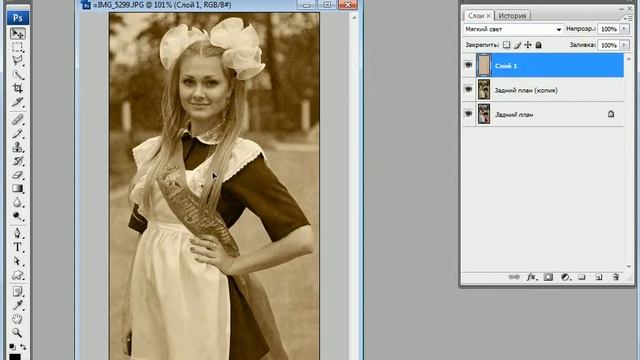This screenshot has height=360, width=640.
Task: Swap foreground and background colors
Action: pyautogui.click(x=23, y=347)
